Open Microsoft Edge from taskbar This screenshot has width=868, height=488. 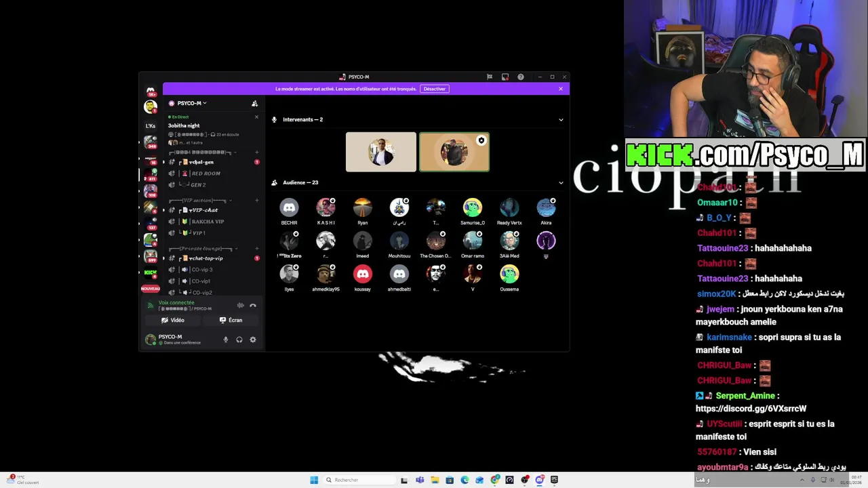tap(465, 480)
